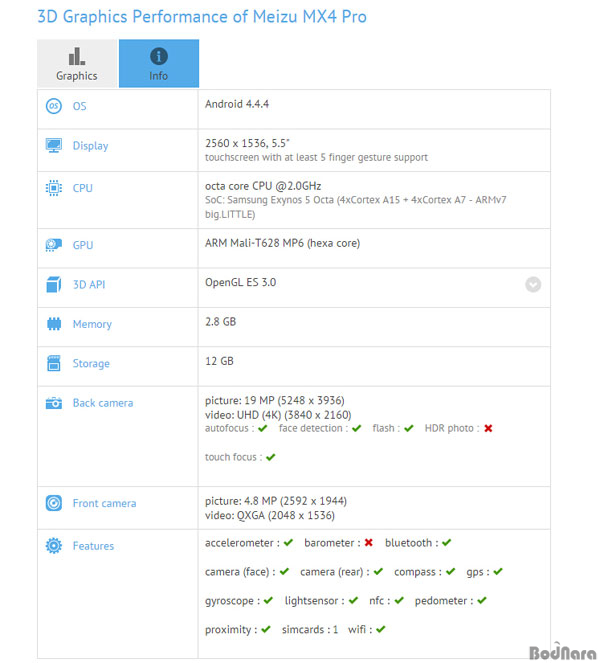Click the compass green checkmark
Image resolution: width=600 pixels, height=663 pixels.
pos(450,572)
